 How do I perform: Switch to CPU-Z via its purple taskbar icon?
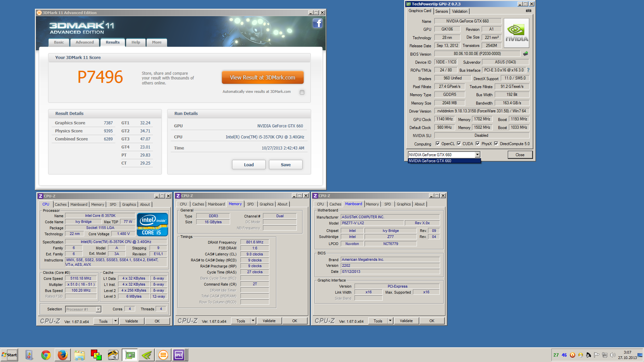click(179, 355)
